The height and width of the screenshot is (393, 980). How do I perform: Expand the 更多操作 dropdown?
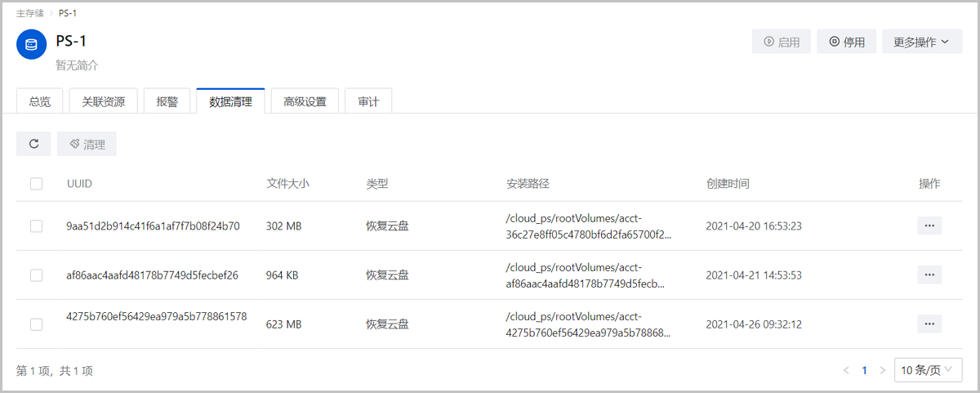pos(921,42)
